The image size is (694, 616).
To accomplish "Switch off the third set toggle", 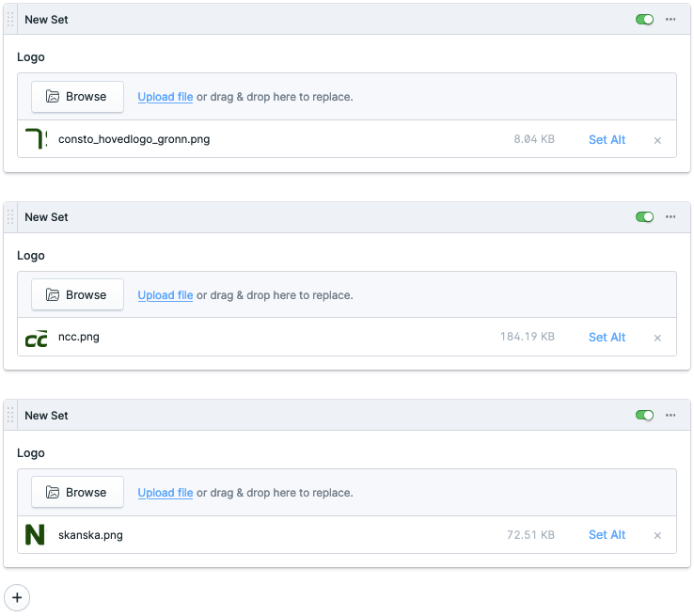I will pos(644,416).
